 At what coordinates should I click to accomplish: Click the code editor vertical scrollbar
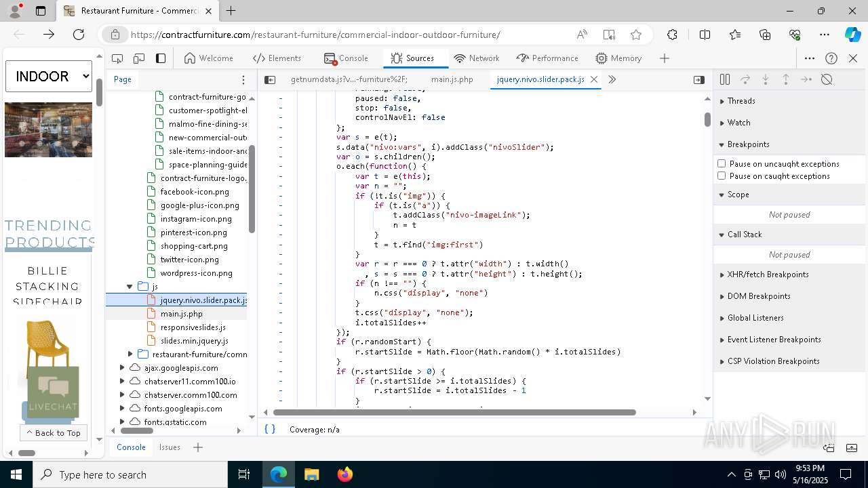tap(707, 119)
